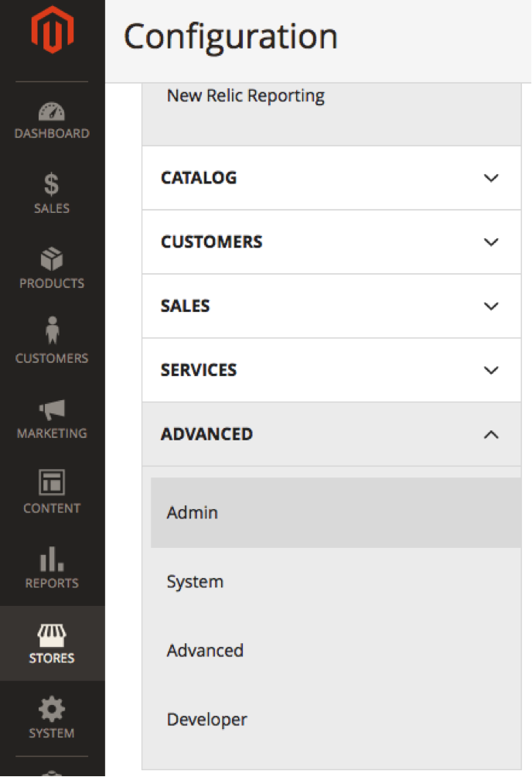Click the Magento logo icon
Image resolution: width=532 pixels, height=777 pixels.
pyautogui.click(x=52, y=31)
